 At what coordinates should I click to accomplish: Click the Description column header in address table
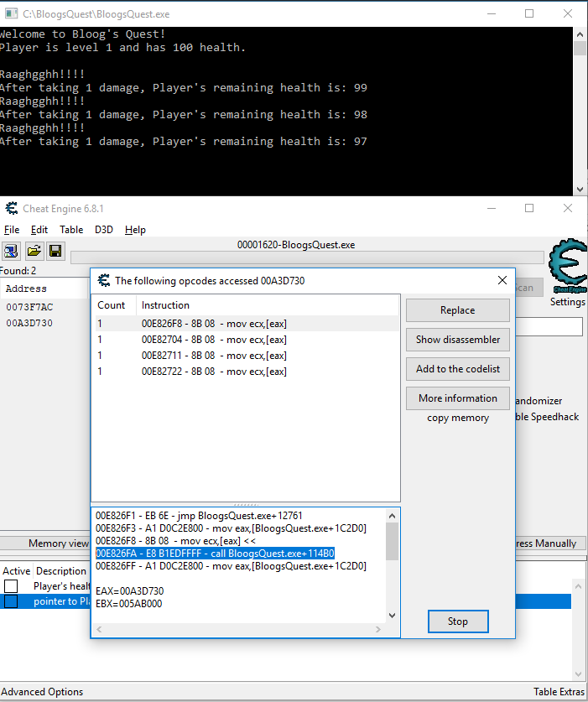[61, 571]
